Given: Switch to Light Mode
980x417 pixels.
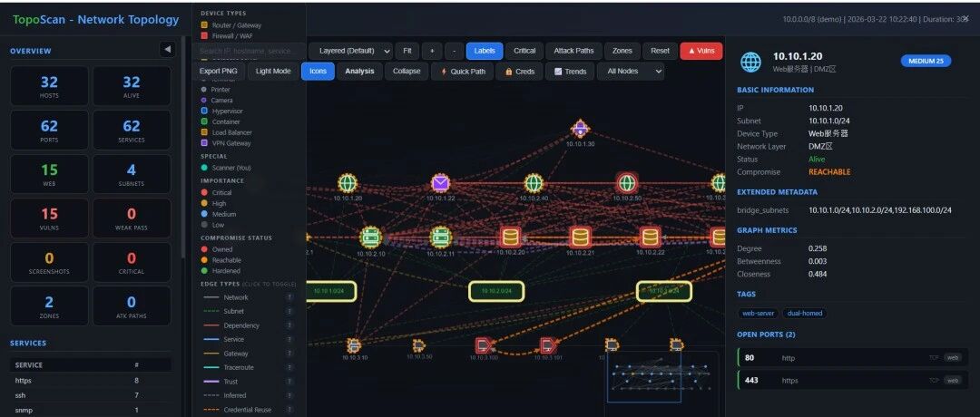Looking at the screenshot, I should [273, 72].
